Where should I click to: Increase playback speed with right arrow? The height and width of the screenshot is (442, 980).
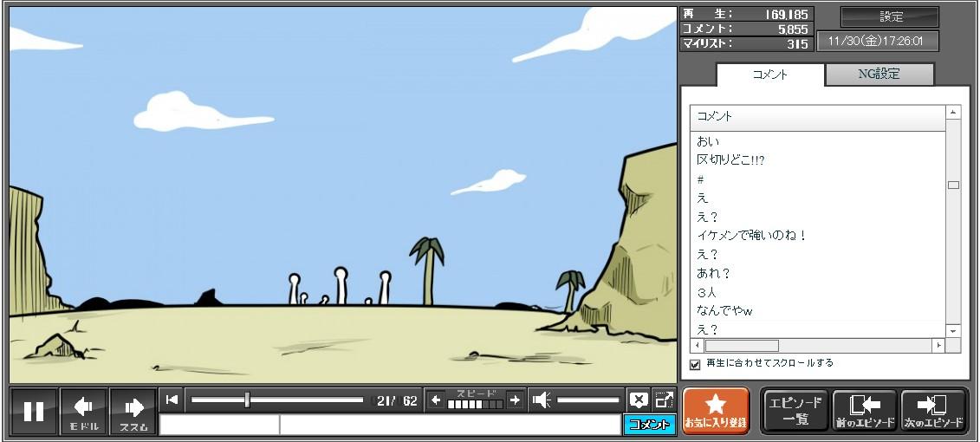click(x=515, y=400)
